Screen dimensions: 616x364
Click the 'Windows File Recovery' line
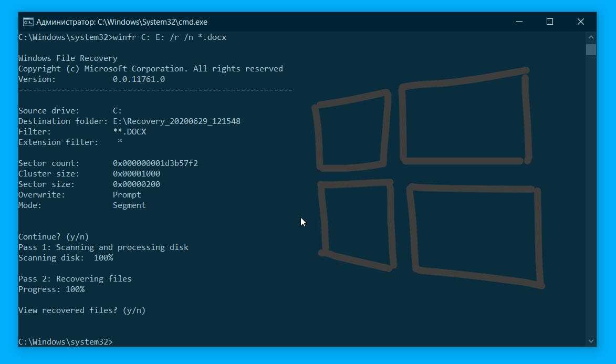68,58
